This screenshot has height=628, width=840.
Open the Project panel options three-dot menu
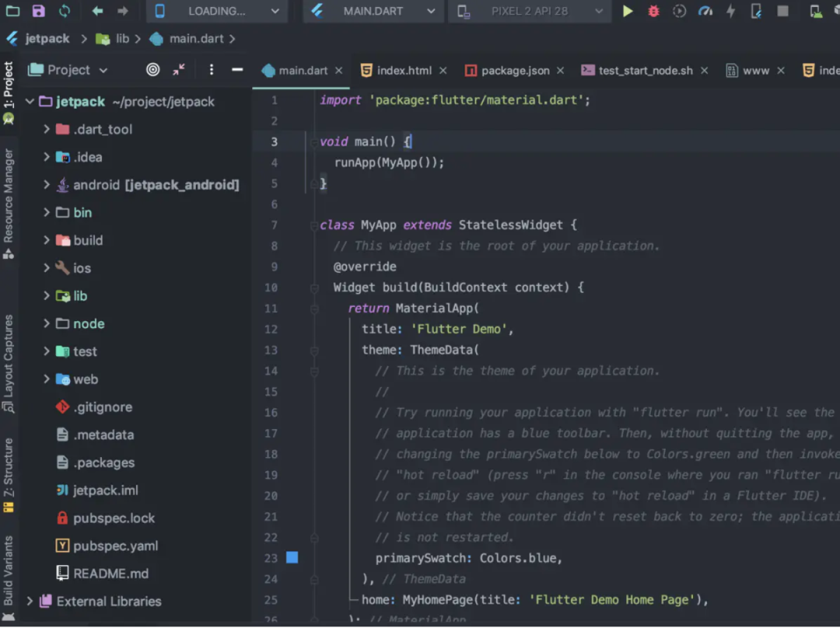pos(211,70)
